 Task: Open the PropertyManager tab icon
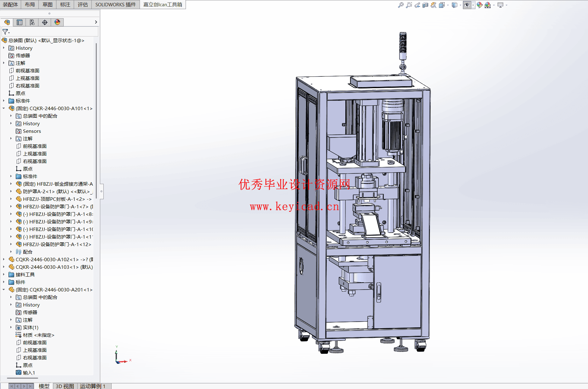pos(20,22)
